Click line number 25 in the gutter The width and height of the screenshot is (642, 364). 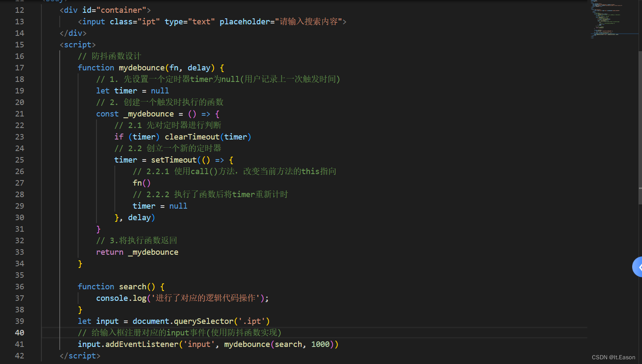click(20, 160)
